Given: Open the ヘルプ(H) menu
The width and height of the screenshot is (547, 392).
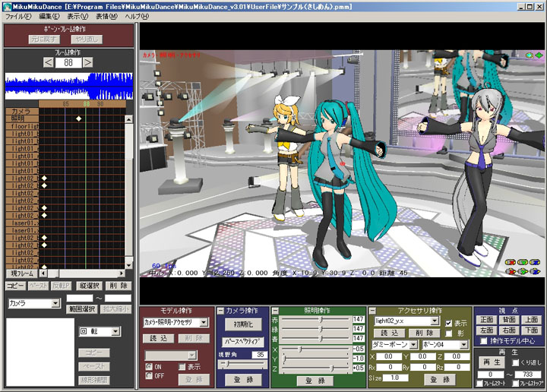Looking at the screenshot, I should 137,17.
